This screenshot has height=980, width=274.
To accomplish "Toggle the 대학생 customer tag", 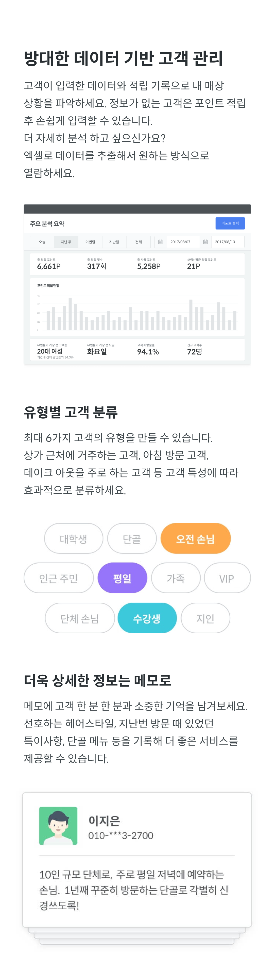I will pos(74,538).
